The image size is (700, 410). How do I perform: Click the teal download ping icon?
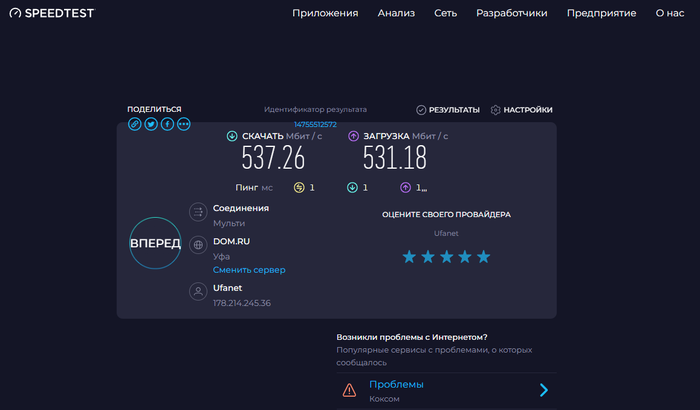click(x=352, y=188)
